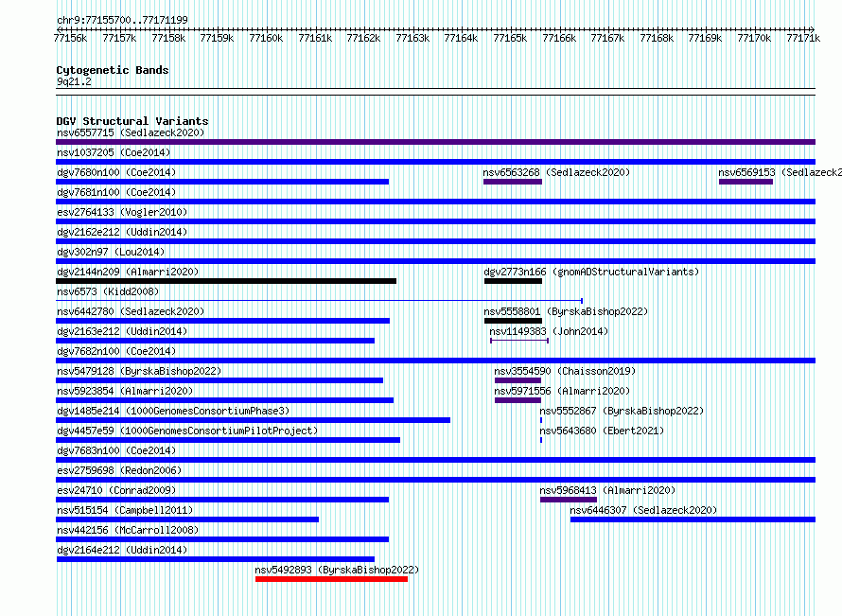Open nsv5923854 (Almarri2020) variant
842x616 pixels.
click(x=125, y=391)
